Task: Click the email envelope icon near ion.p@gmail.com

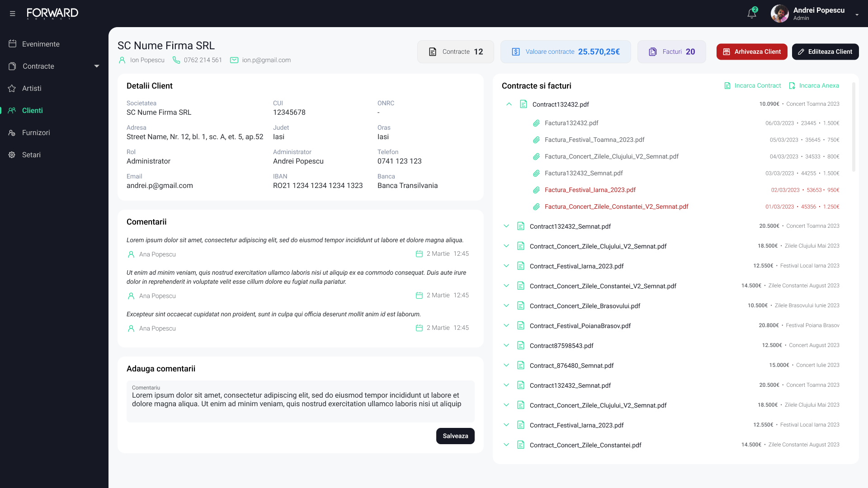Action: point(233,60)
